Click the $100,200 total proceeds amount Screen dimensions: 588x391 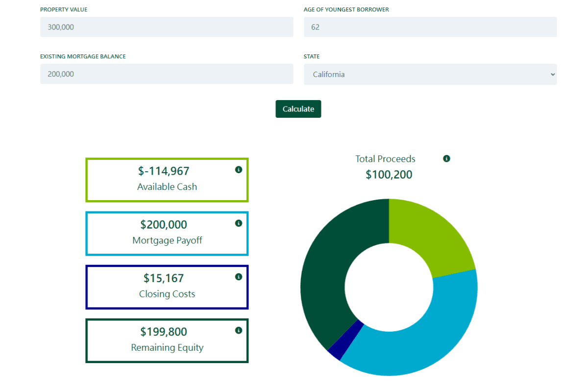click(x=389, y=175)
